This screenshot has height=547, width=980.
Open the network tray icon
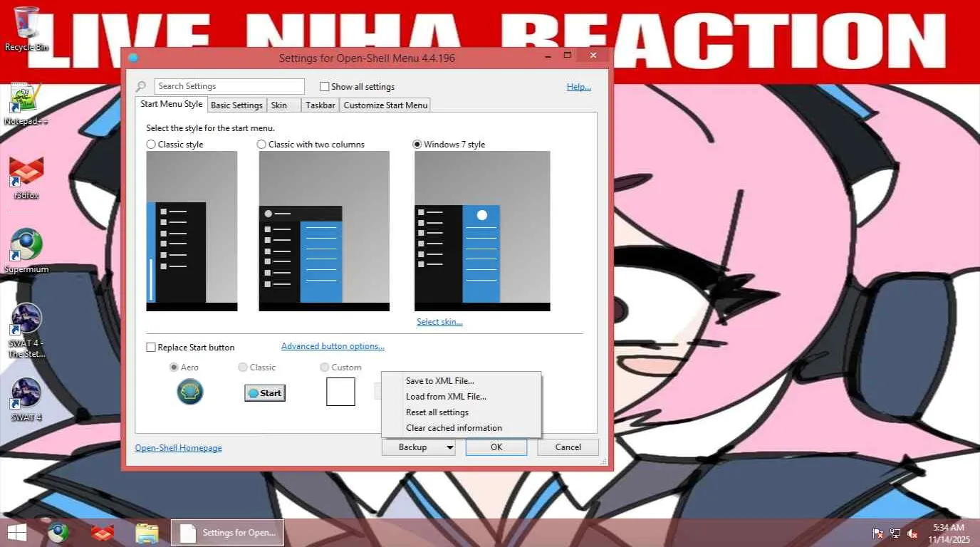tap(895, 533)
